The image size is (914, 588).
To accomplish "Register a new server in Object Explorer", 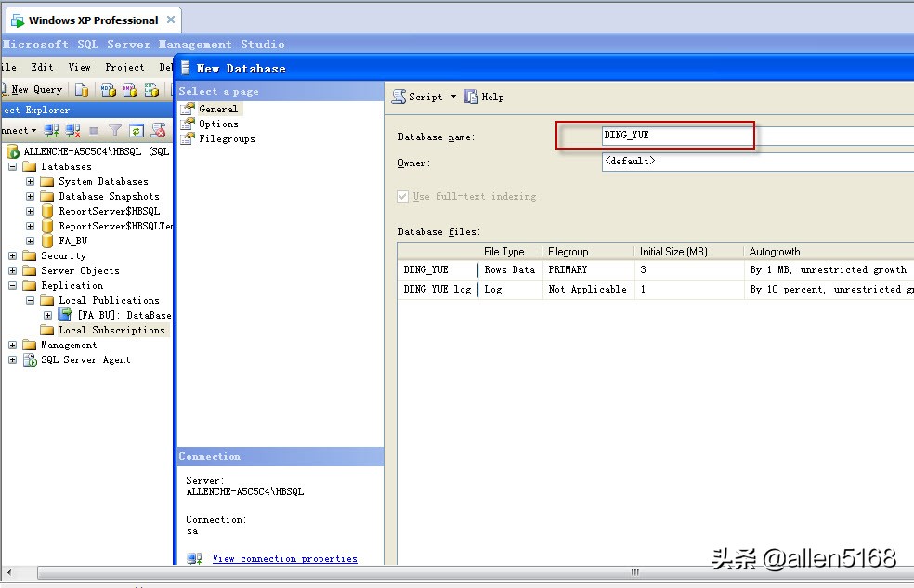I will click(53, 130).
